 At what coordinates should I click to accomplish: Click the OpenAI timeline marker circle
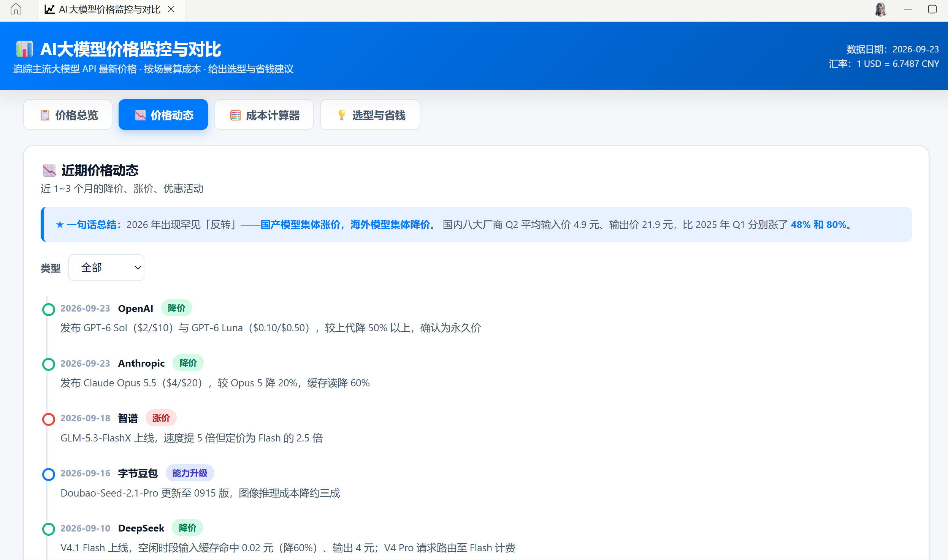coord(49,310)
